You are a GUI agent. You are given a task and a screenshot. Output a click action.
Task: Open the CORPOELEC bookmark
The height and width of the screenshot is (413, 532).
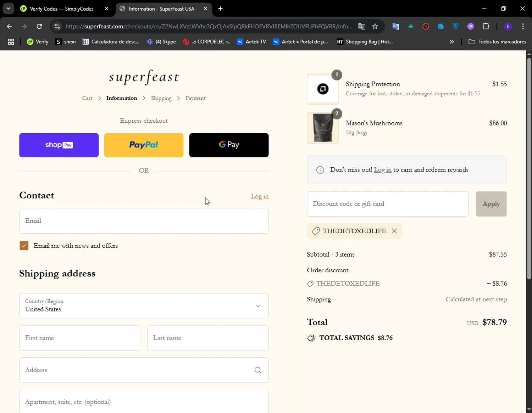point(206,42)
